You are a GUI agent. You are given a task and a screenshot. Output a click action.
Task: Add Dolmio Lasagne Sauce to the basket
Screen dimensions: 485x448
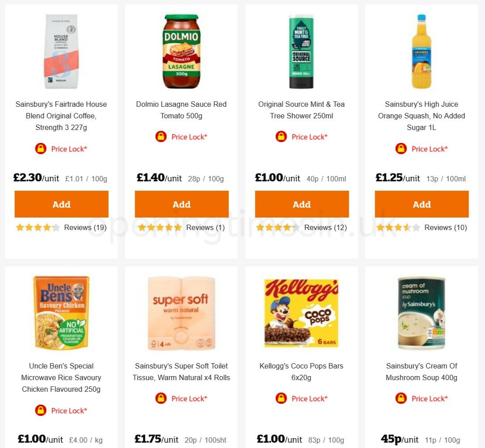181,204
